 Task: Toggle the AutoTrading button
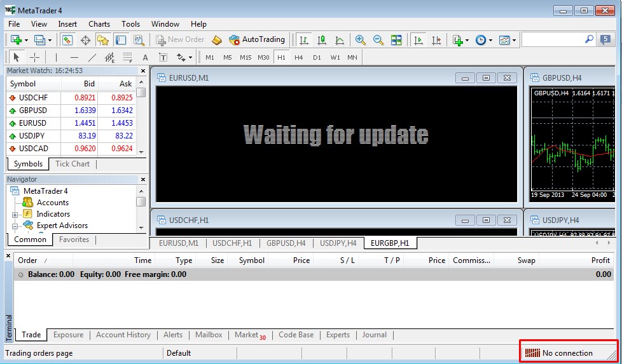258,39
